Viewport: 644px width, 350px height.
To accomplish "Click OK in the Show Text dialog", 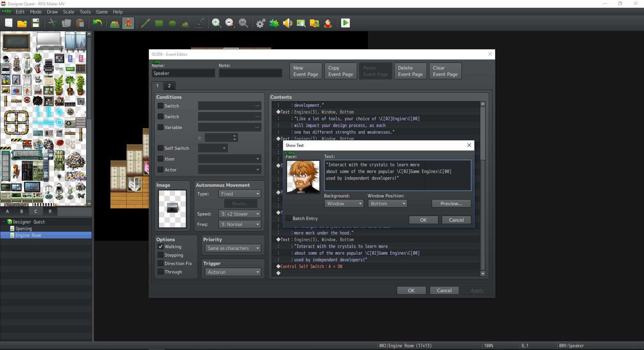I will pos(423,220).
